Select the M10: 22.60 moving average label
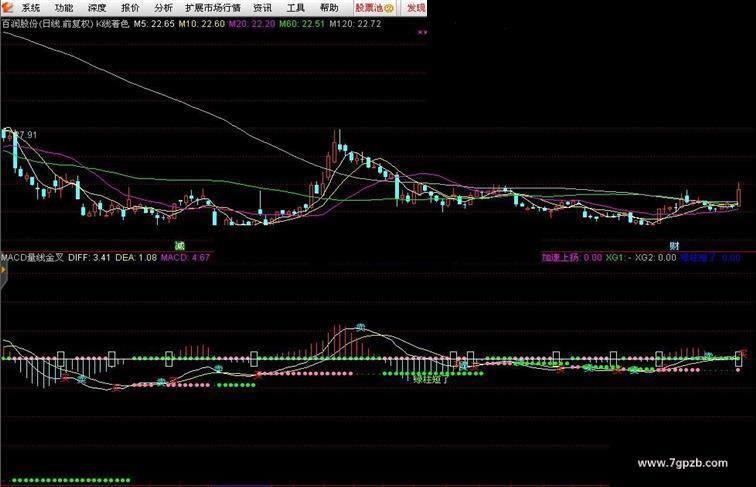This screenshot has width=756, height=487. pos(202,24)
